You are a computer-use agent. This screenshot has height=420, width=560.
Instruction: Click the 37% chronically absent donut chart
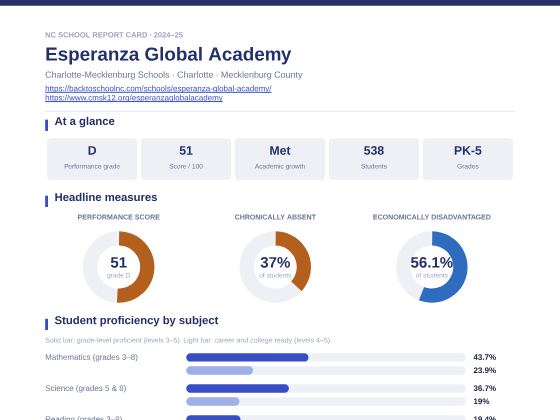click(275, 267)
